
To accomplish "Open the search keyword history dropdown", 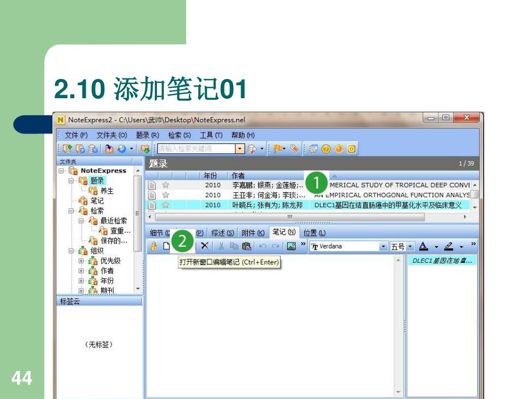I will [240, 149].
